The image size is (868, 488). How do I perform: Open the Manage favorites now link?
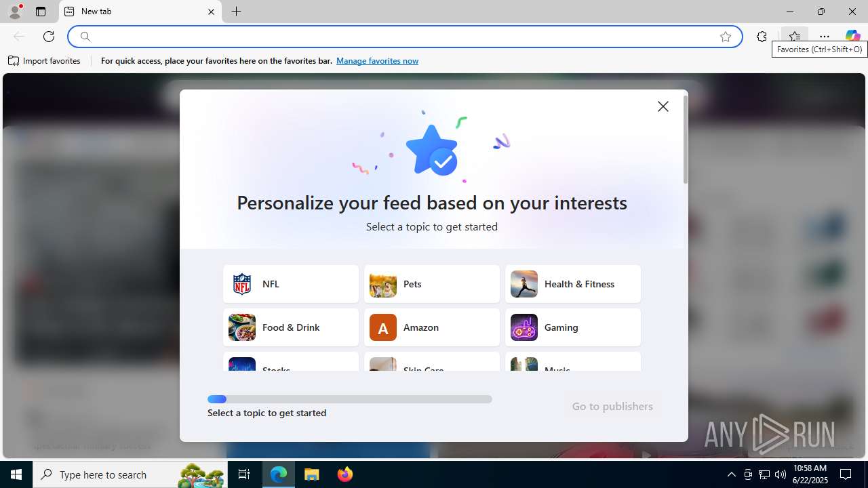pos(377,61)
